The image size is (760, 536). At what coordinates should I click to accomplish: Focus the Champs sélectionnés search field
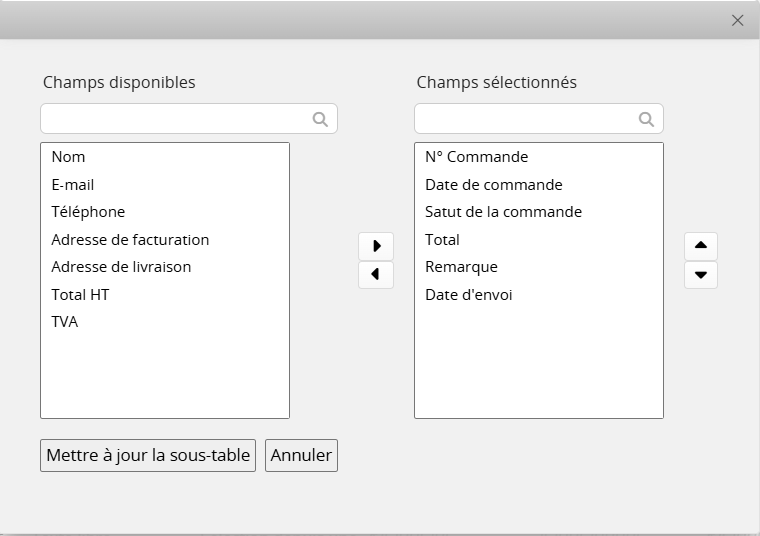pyautogui.click(x=525, y=119)
